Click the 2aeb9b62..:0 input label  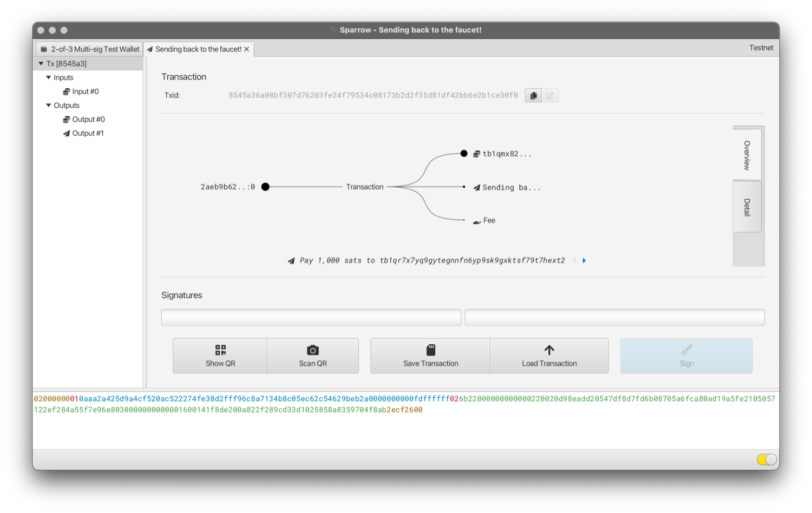[x=228, y=187]
